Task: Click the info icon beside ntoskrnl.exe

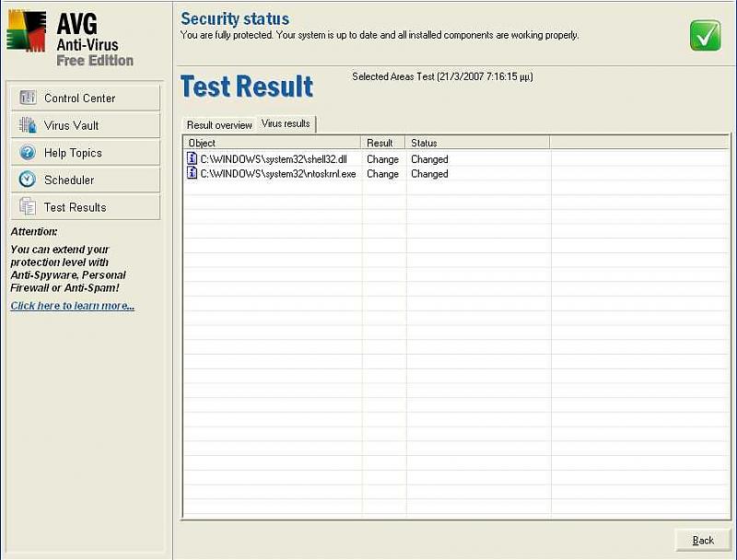Action: tap(192, 173)
